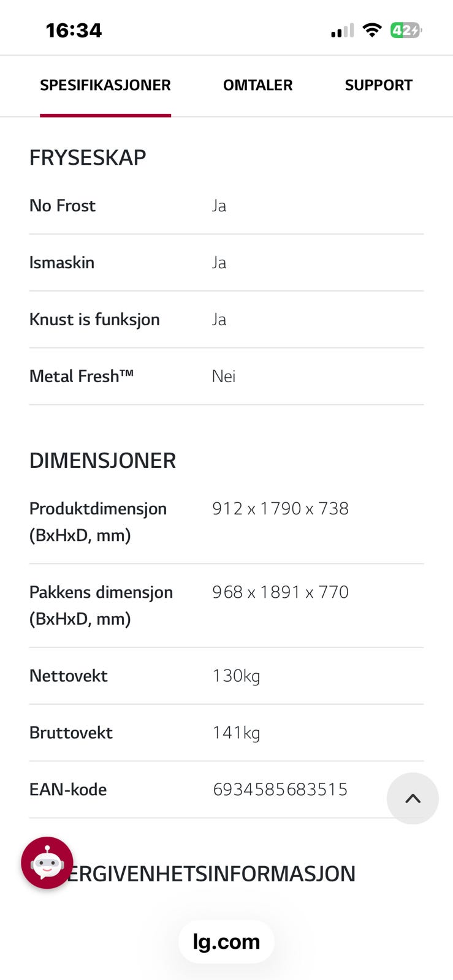Select the DIMENSJONER section heading
Viewport: 453px width, 980px height.
(102, 461)
